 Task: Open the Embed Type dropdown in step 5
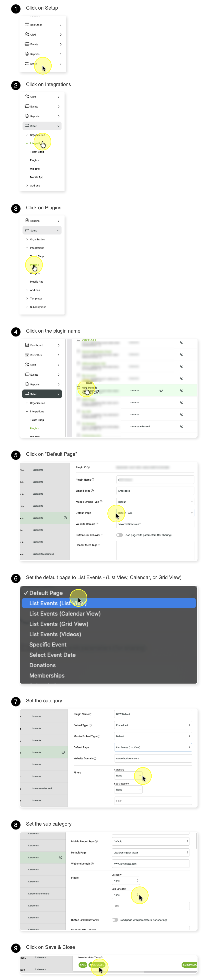(155, 491)
